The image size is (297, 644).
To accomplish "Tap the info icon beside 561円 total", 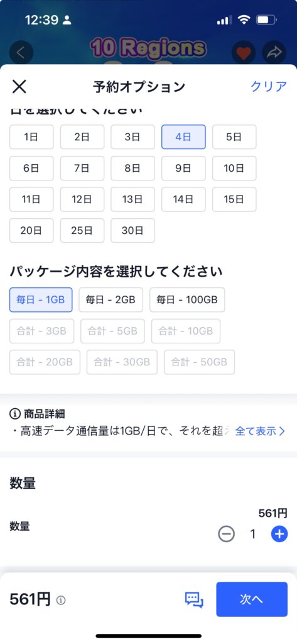I will (x=61, y=601).
